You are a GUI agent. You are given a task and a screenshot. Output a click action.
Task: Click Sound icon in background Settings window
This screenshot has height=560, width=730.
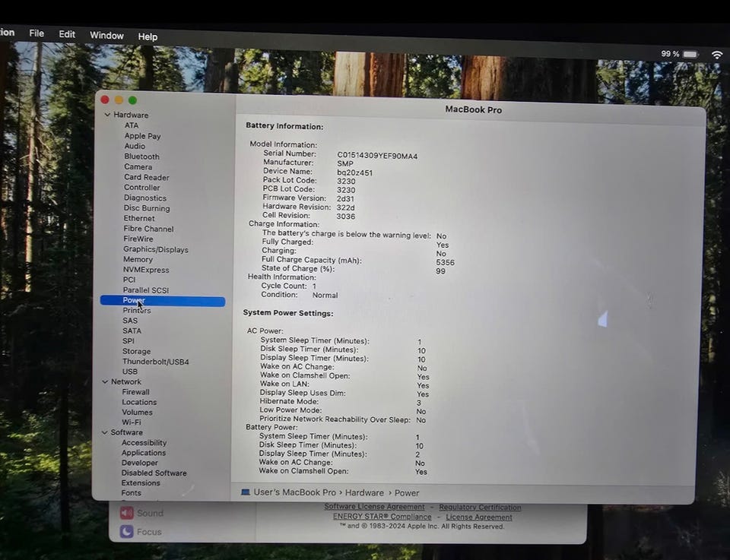point(127,513)
